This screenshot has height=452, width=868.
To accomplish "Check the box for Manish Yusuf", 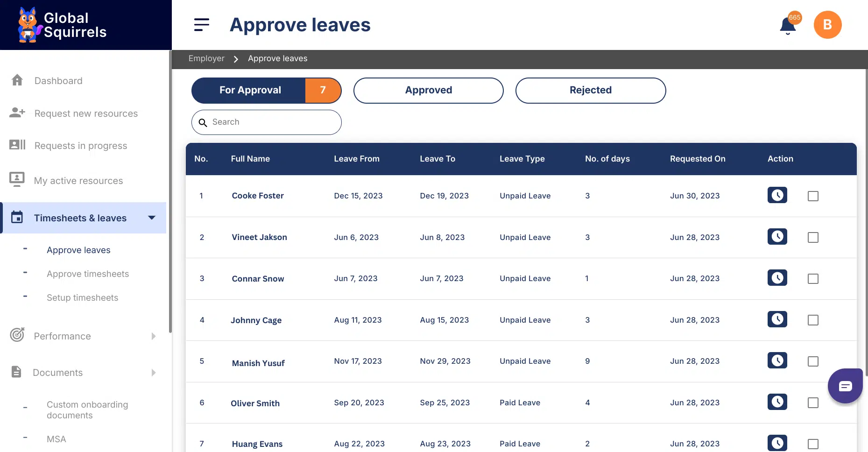I will 813,361.
